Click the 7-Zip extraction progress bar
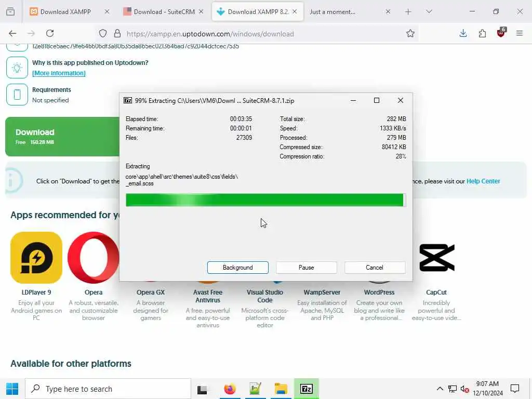 265,200
